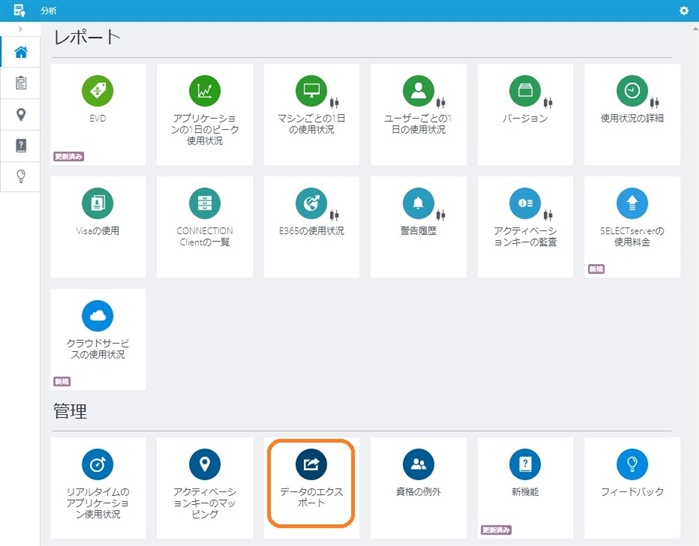
Task: Click the 管理 section heading
Action: [70, 411]
